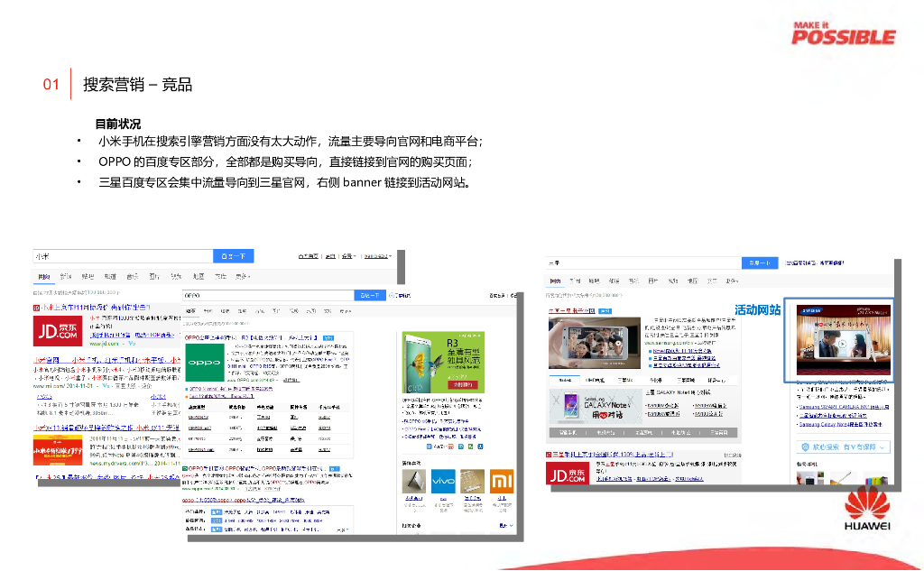The width and height of the screenshot is (924, 571).
Task: Click the orange MI brand thumbnail
Action: pyautogui.click(x=502, y=482)
